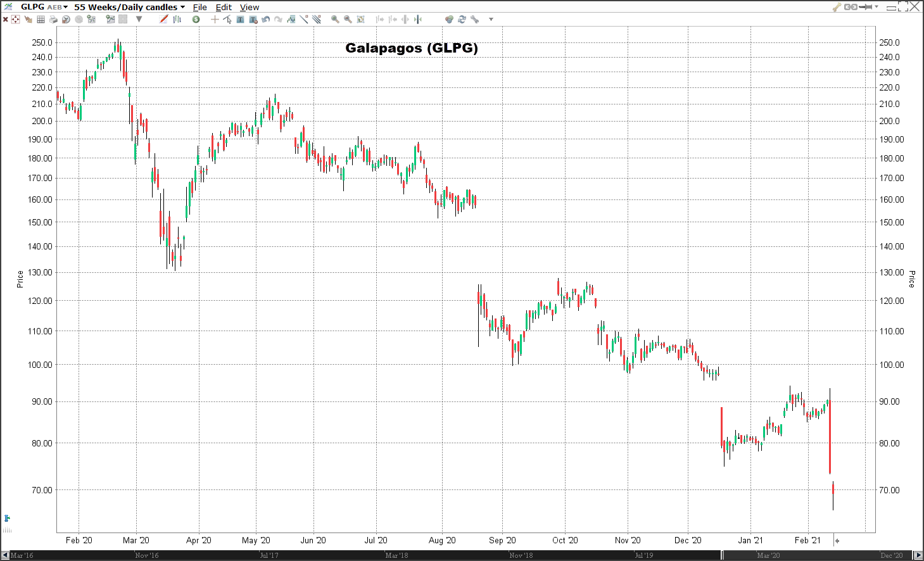Select the trend line drawing tool
Image resolution: width=924 pixels, height=561 pixels.
click(x=304, y=19)
